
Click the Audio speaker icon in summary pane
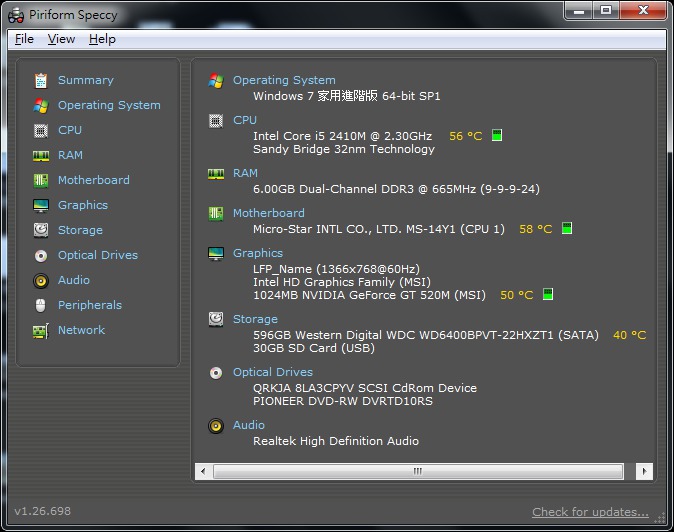coord(216,426)
